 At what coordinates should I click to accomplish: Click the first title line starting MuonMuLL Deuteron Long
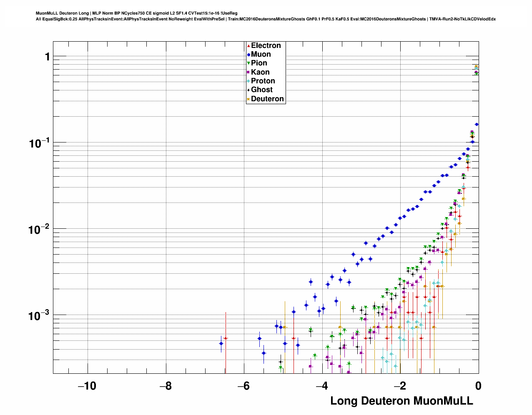137,13
